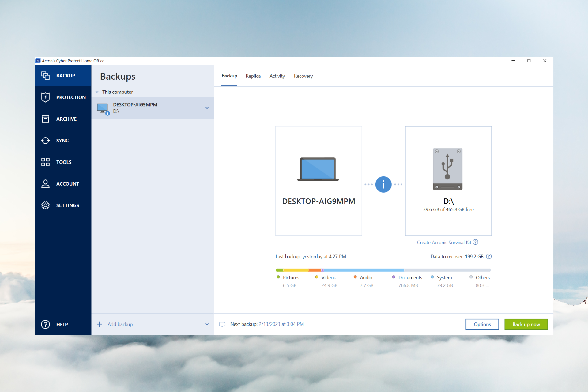588x392 pixels.
Task: Click help icon next to Survival Kit link
Action: (475, 242)
